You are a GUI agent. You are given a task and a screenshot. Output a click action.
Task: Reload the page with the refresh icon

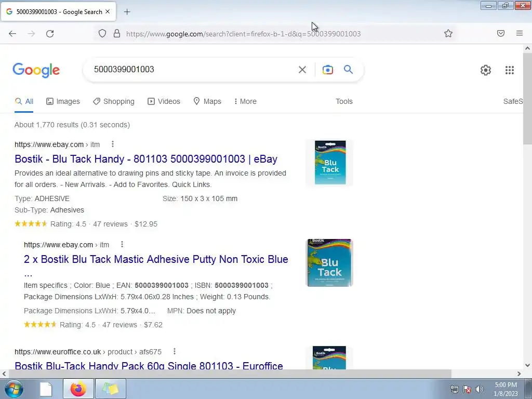[x=50, y=33]
